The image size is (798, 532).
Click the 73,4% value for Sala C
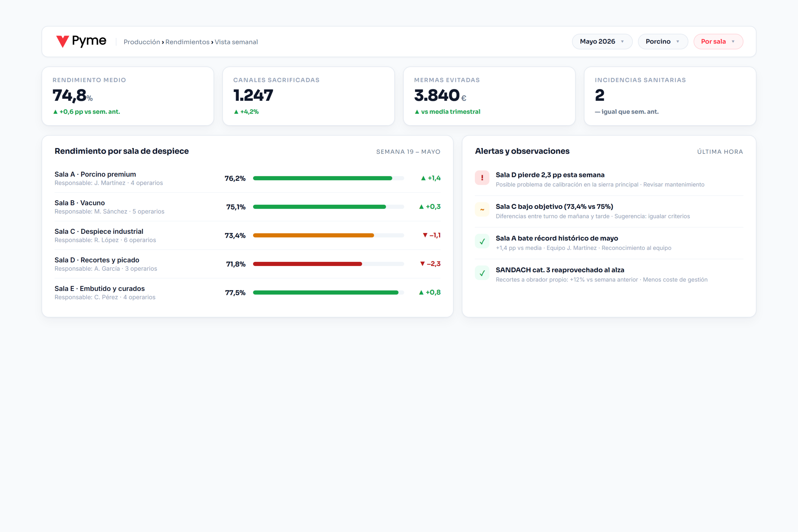click(235, 236)
